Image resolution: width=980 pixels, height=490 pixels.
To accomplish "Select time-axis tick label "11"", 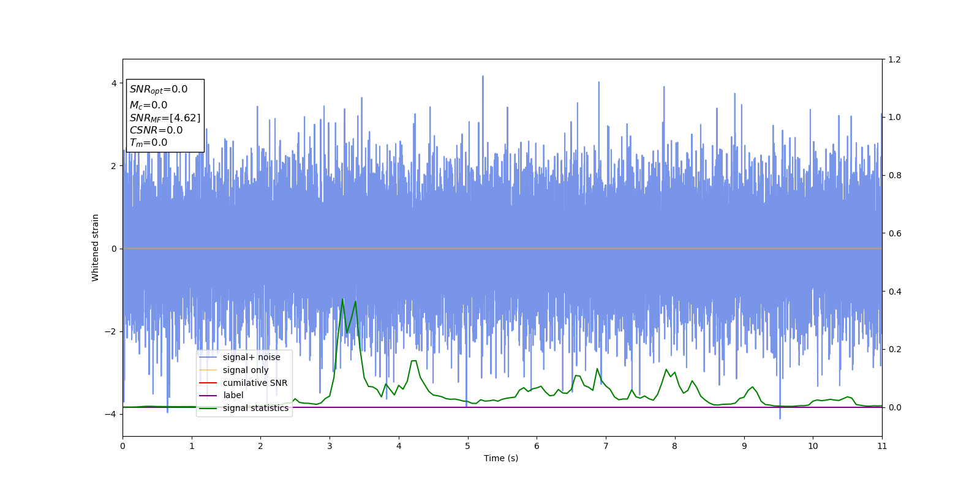I will [882, 446].
